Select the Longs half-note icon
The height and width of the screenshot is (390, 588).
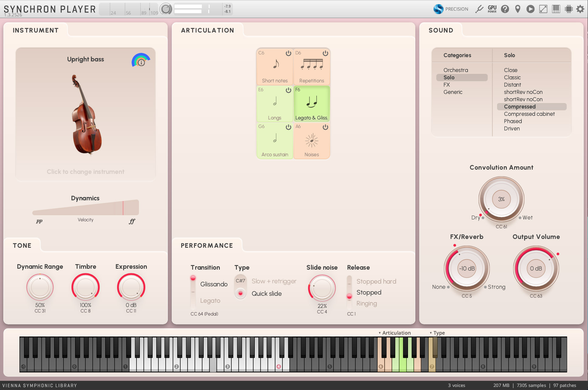(275, 101)
